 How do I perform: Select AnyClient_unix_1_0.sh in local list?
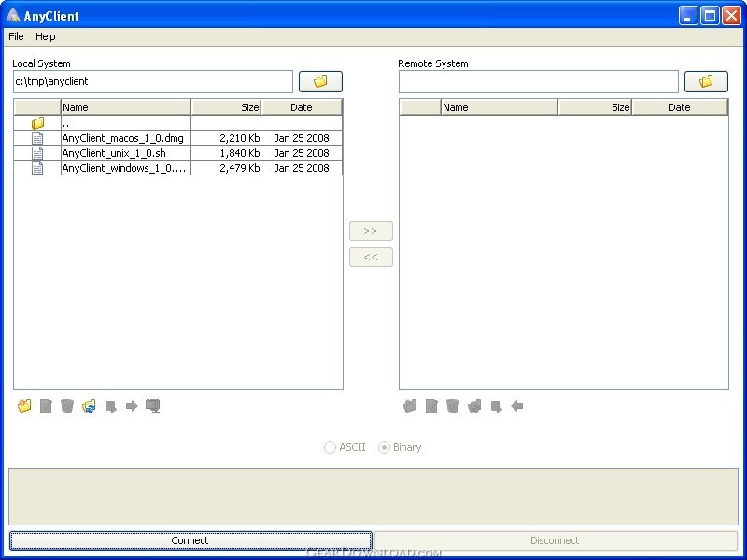point(178,153)
